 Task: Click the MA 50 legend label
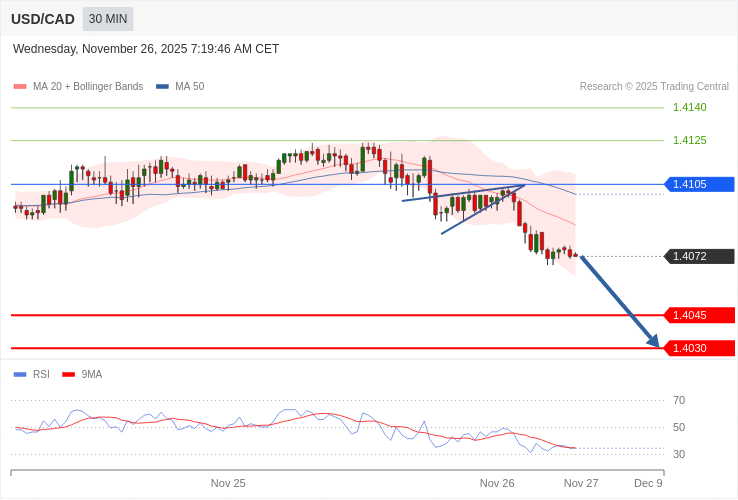click(x=190, y=87)
